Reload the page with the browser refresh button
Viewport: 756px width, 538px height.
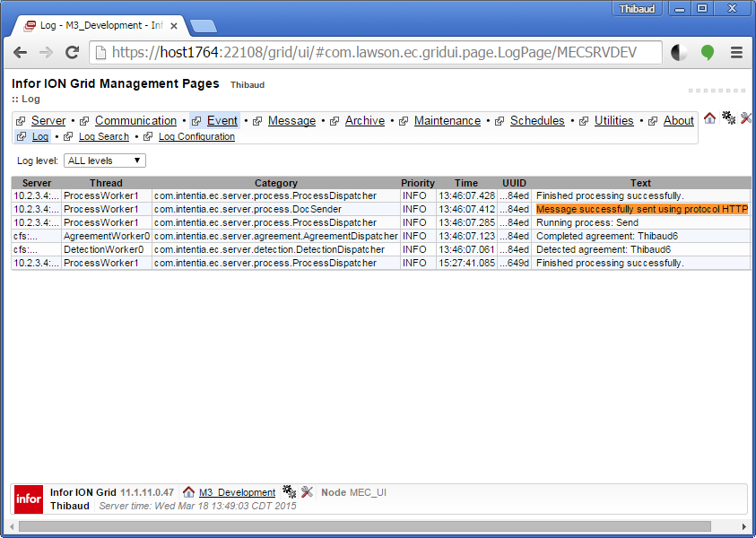pyautogui.click(x=72, y=52)
